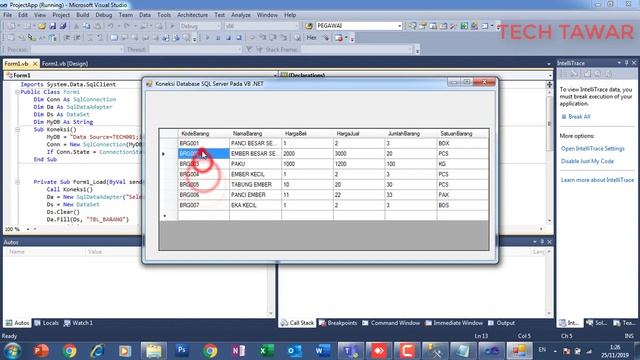The image size is (640, 360).
Task: Click the Undo toolbar icon
Action: pyautogui.click(x=111, y=26)
